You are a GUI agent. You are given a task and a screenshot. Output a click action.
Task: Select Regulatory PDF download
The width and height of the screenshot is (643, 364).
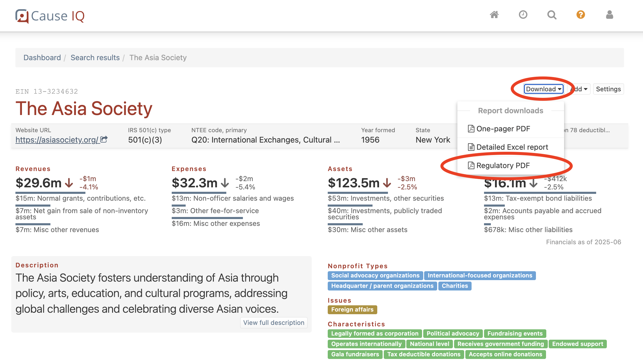[x=511, y=165]
